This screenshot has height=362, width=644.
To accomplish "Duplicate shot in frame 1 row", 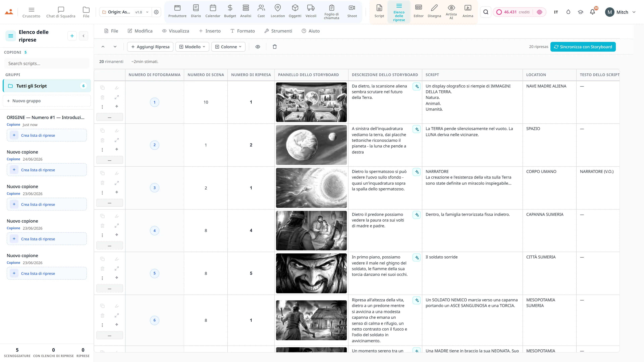I will point(102,88).
